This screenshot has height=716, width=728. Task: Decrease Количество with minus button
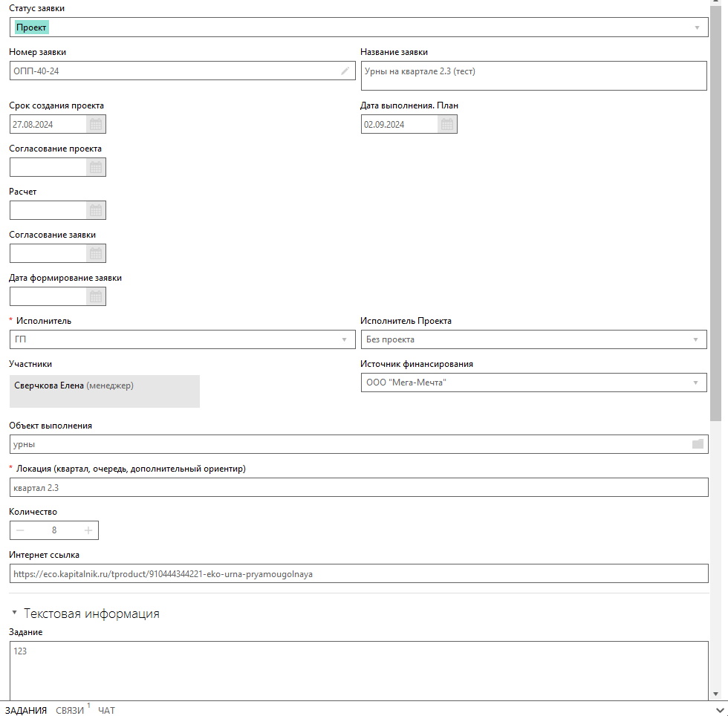click(x=20, y=530)
